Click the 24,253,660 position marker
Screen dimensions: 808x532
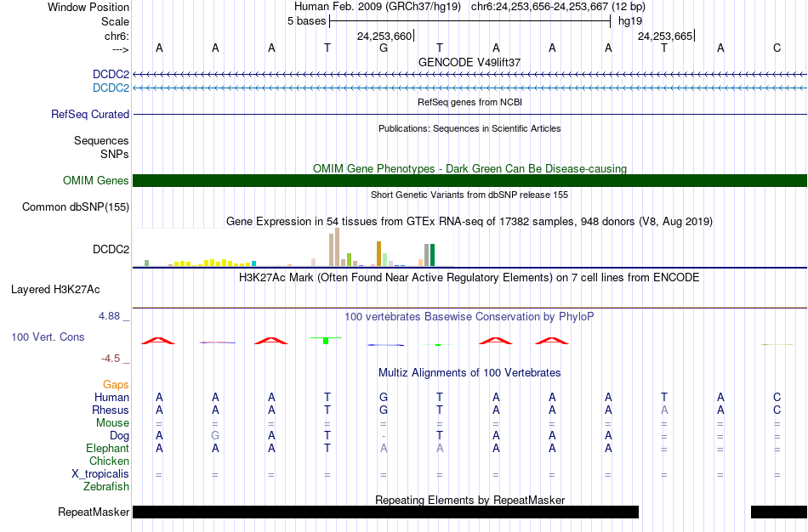click(384, 36)
